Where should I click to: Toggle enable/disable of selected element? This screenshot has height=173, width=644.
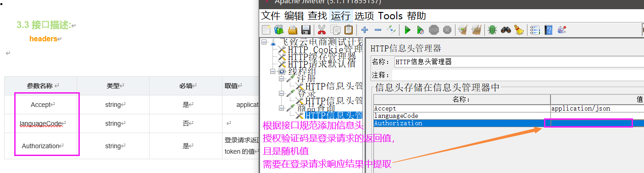[391, 30]
